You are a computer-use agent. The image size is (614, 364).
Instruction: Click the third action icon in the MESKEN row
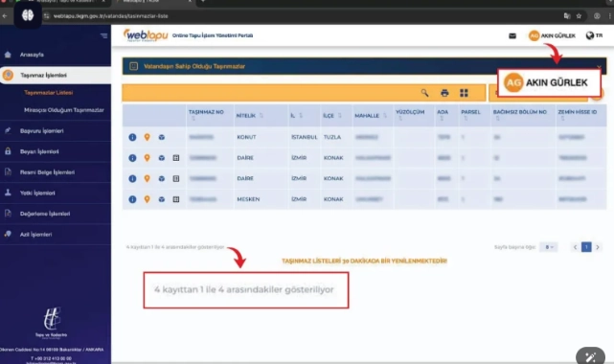click(161, 199)
